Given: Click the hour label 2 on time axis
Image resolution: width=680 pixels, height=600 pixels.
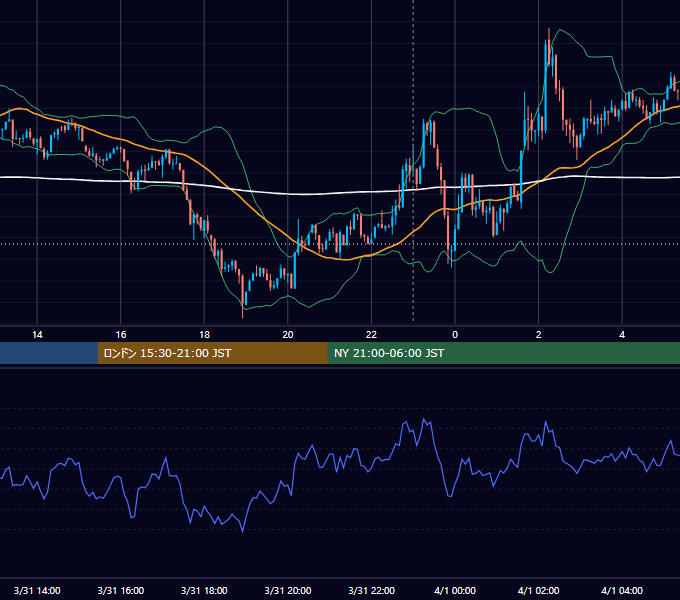Looking at the screenshot, I should tap(538, 335).
